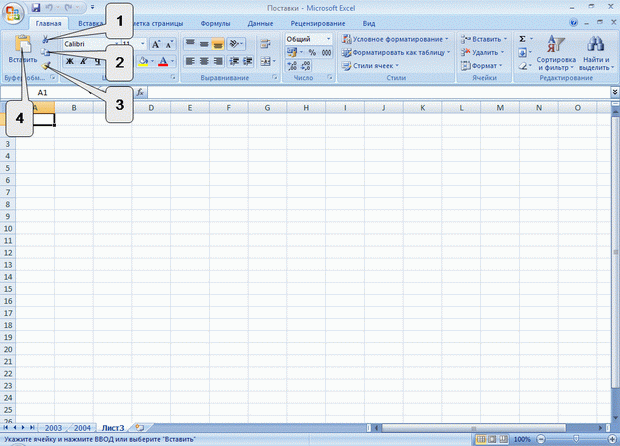
Task: Click the Undo arrow in quick access toolbar
Action: click(x=49, y=8)
